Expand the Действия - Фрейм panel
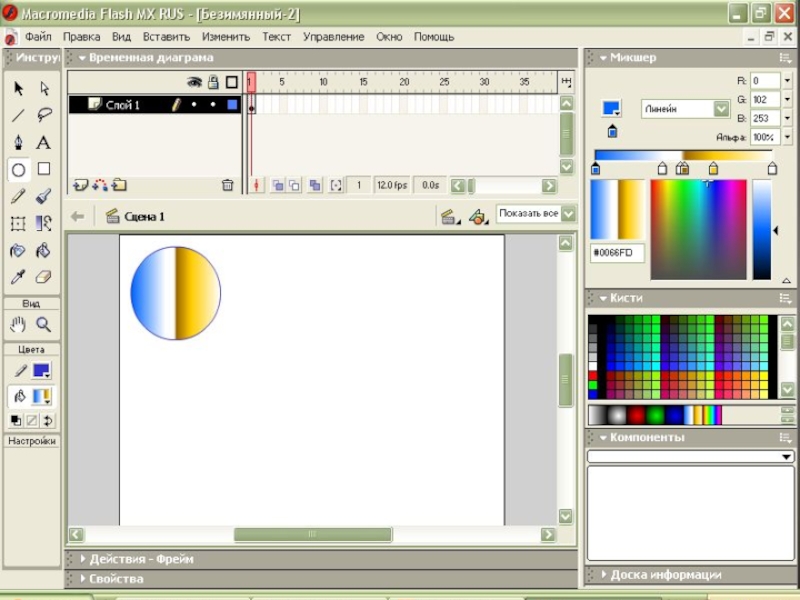This screenshot has width=800, height=600. [x=83, y=559]
